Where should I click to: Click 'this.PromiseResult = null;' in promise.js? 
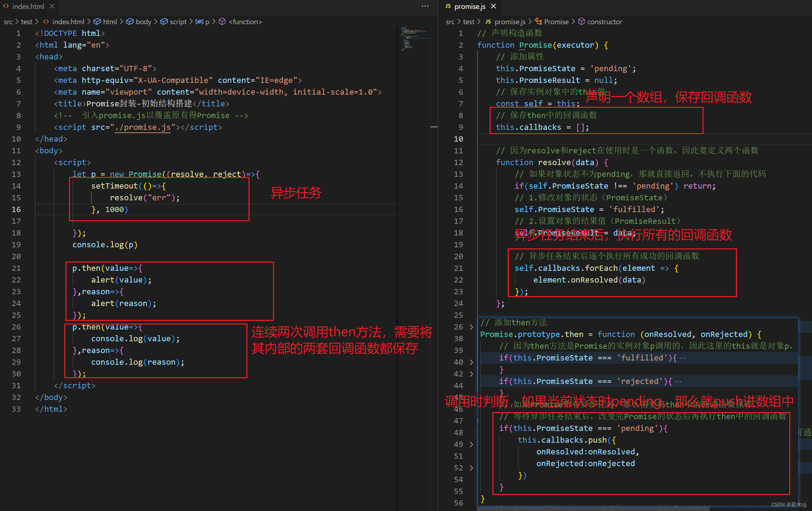click(x=556, y=80)
